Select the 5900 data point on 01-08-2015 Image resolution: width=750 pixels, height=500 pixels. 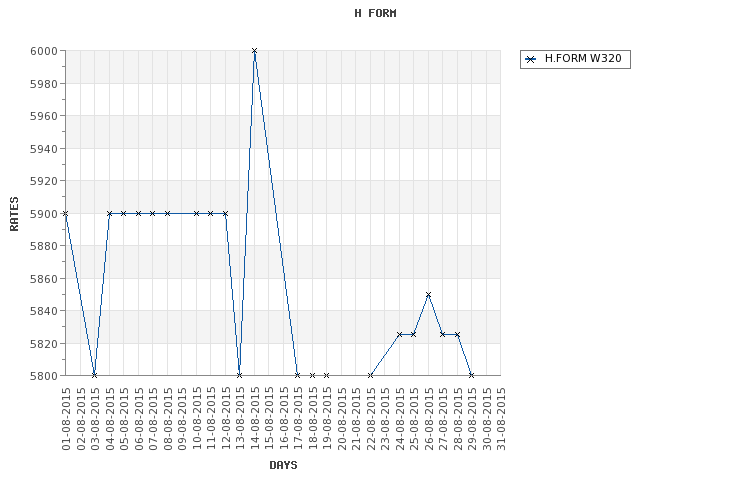click(66, 213)
